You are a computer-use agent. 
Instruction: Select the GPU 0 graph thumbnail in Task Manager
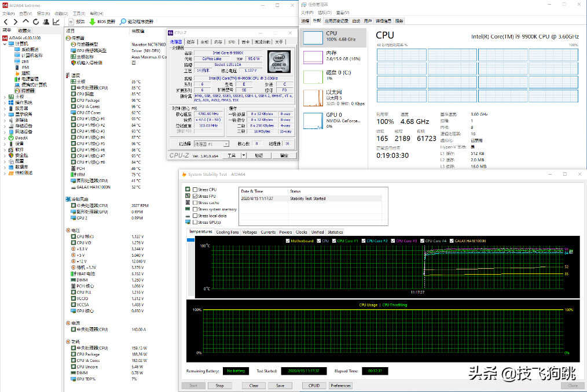click(x=313, y=121)
